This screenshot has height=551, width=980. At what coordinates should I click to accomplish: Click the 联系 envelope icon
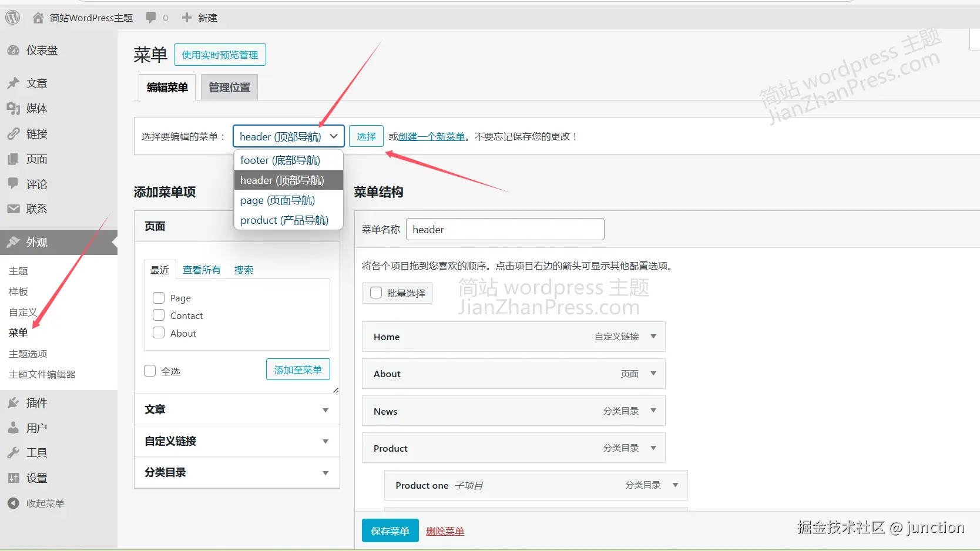pos(14,209)
